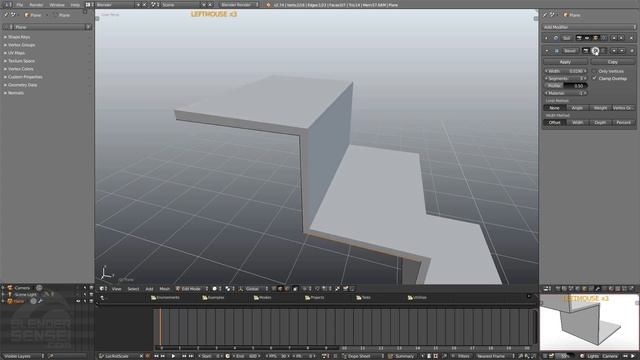Open the Blender Render engine dropdown
640x360 pixels.
click(240, 5)
